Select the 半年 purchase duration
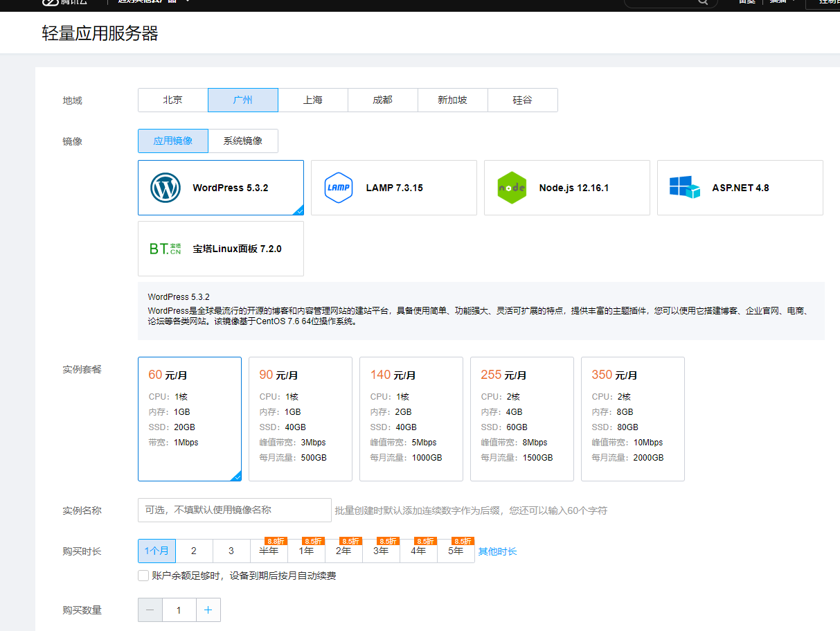This screenshot has width=840, height=631. (269, 551)
